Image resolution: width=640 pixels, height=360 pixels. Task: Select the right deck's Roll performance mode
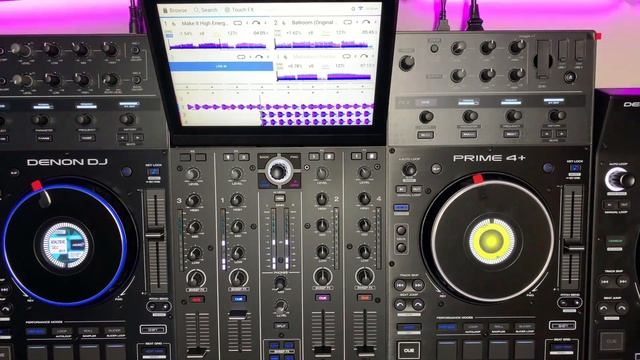[x=499, y=327]
